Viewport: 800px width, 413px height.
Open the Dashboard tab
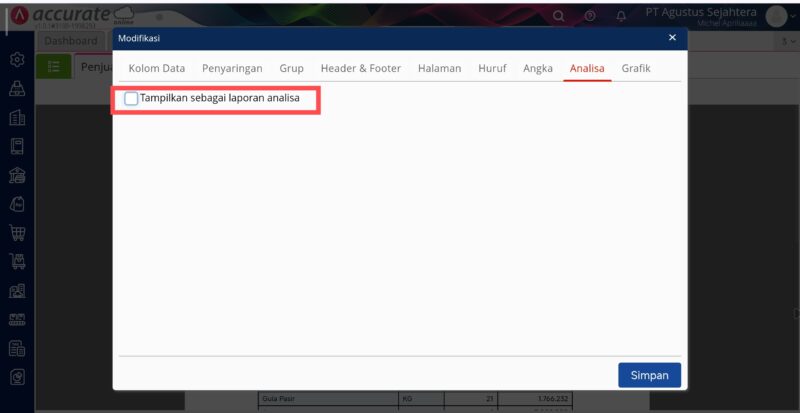(70, 41)
